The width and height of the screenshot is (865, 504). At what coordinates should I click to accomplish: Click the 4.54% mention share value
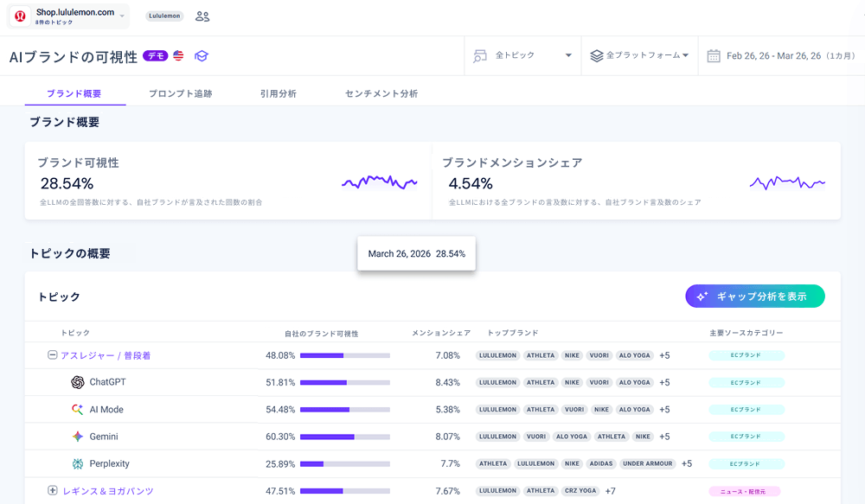[x=471, y=183]
